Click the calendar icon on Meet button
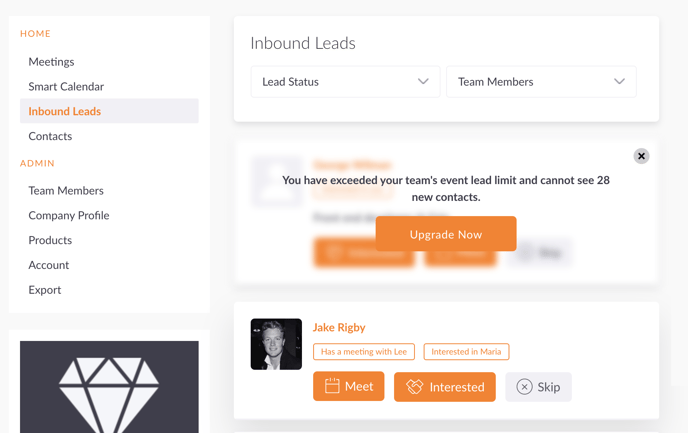The height and width of the screenshot is (433, 688). (332, 386)
